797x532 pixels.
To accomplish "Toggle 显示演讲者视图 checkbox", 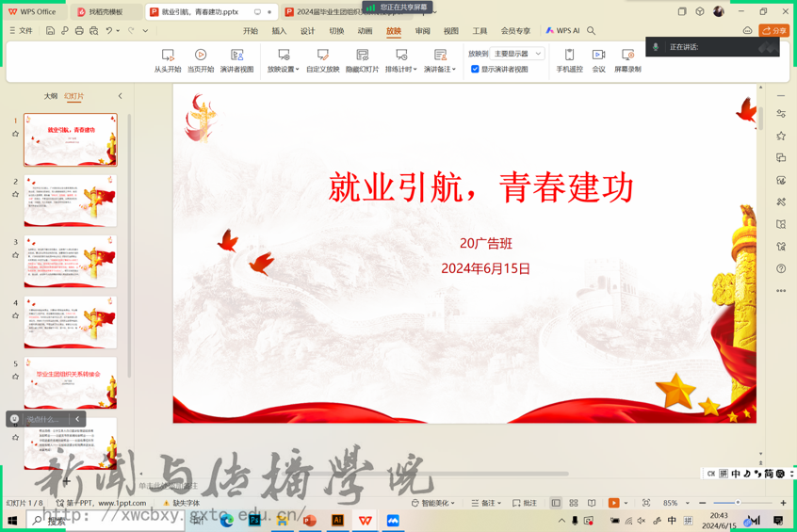I will [475, 69].
